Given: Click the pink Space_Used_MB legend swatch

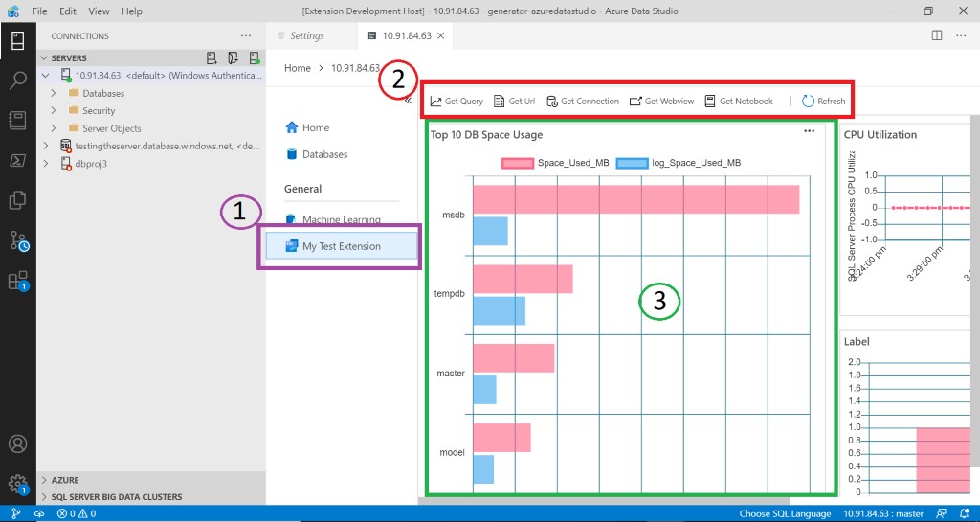Looking at the screenshot, I should (x=517, y=163).
